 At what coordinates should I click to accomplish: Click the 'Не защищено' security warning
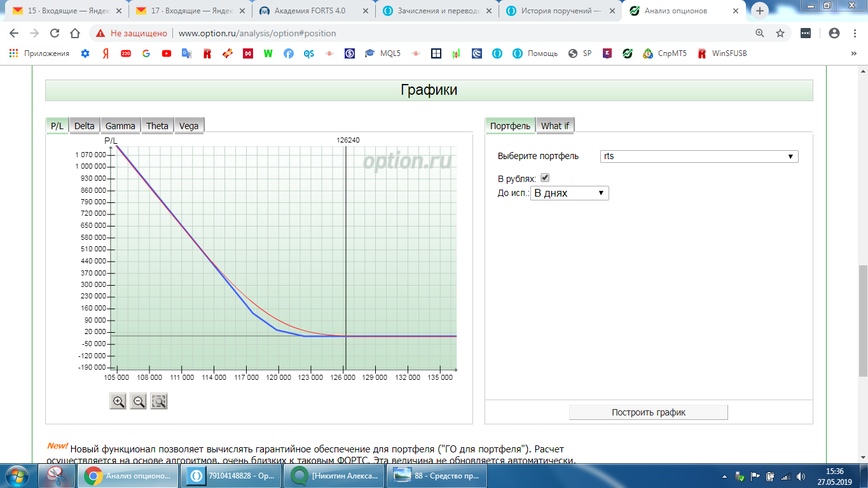(132, 33)
